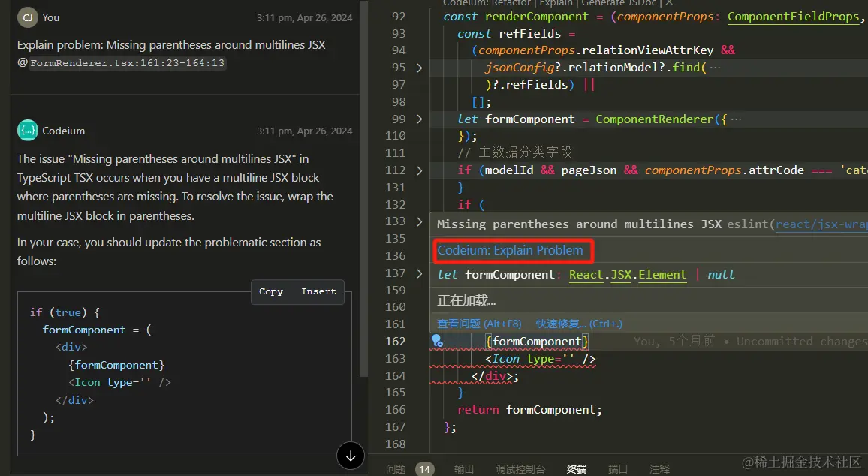868x476 pixels.
Task: Open the 端口 panel tab
Action: point(618,469)
